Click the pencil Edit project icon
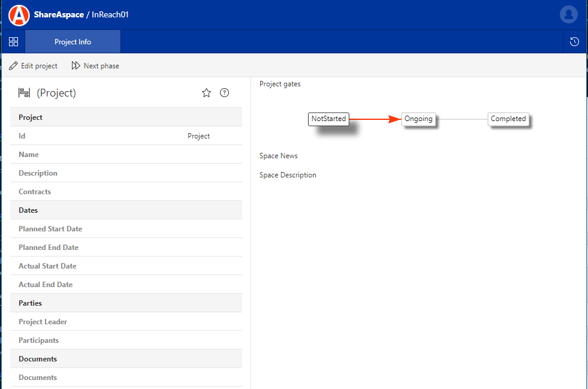 [x=13, y=66]
